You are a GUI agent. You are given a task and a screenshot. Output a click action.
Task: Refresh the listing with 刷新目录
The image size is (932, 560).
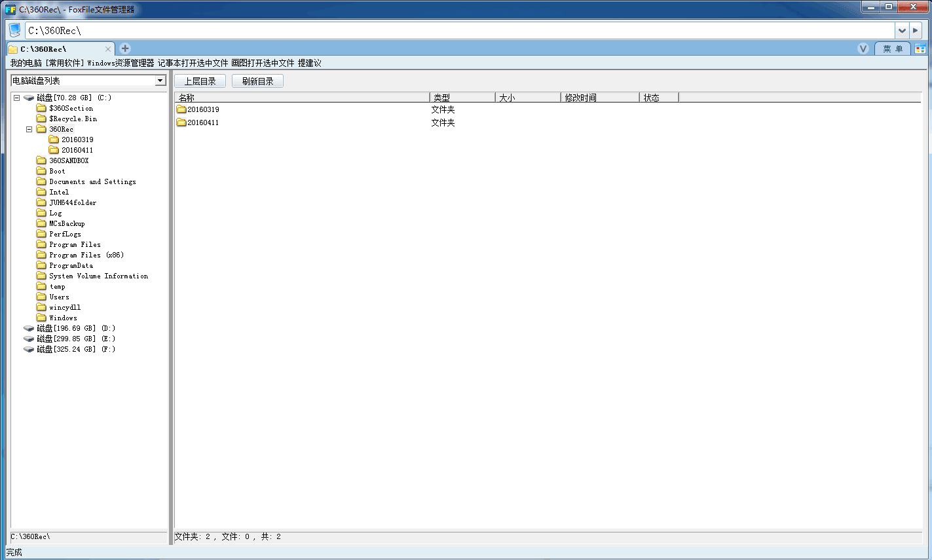[257, 81]
